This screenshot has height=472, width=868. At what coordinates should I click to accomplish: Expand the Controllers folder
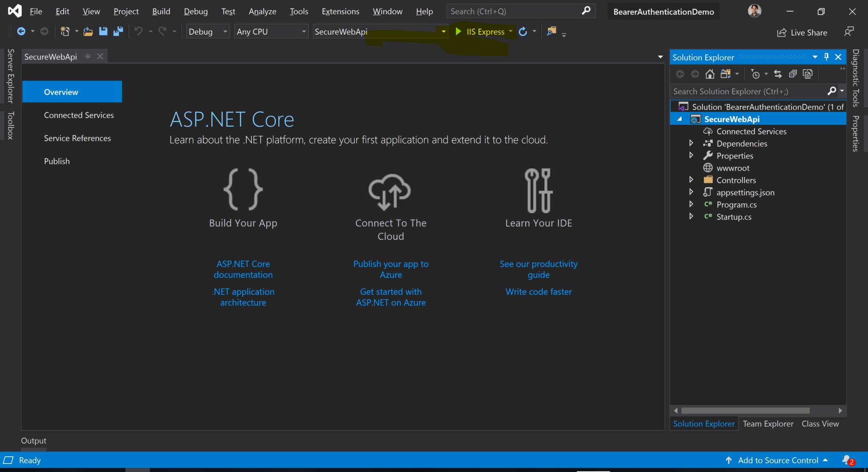pos(691,180)
